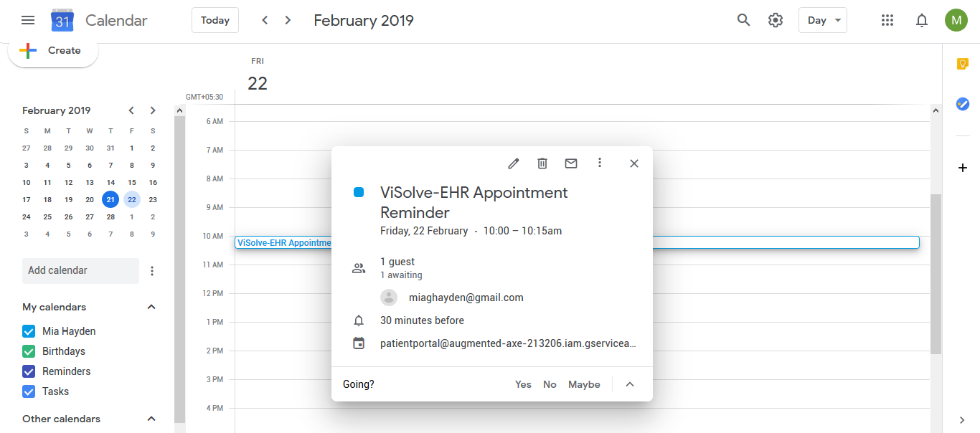Click the 30 minutes before reminder text
This screenshot has height=433, width=980.
click(422, 320)
